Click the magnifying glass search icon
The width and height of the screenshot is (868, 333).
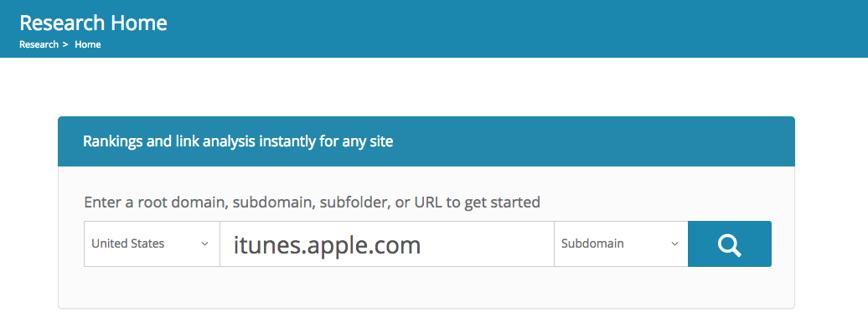pos(730,244)
